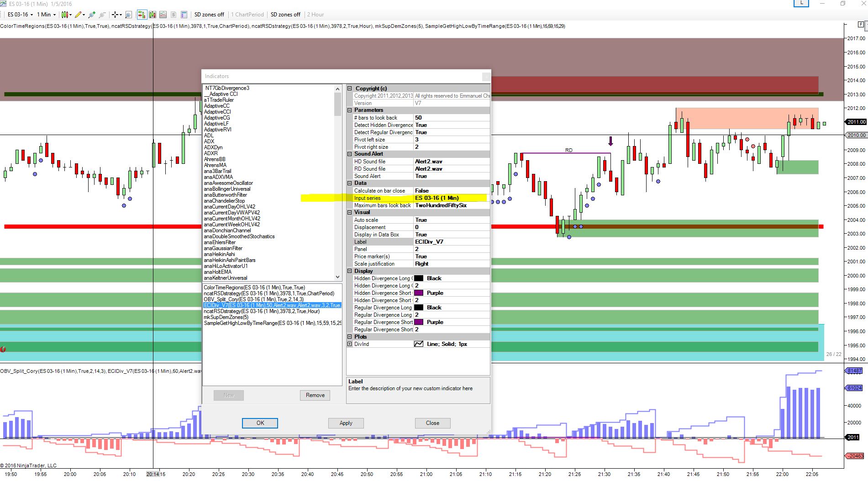Select the crosshair cursor tool

[x=115, y=15]
